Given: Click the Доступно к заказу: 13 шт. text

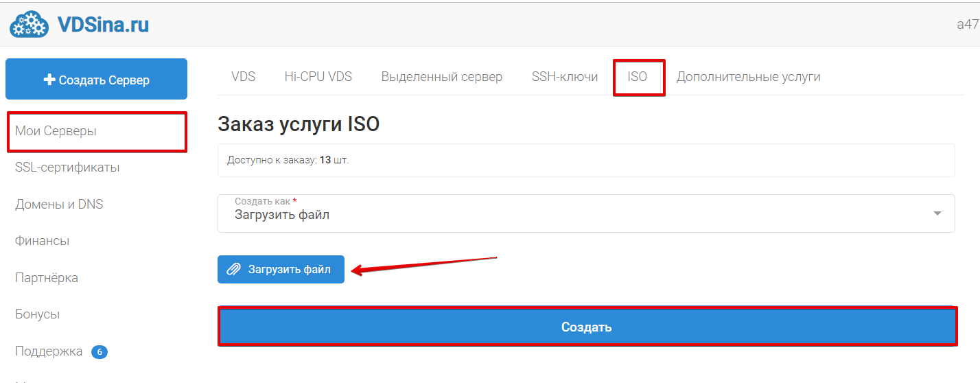Looking at the screenshot, I should coord(288,160).
